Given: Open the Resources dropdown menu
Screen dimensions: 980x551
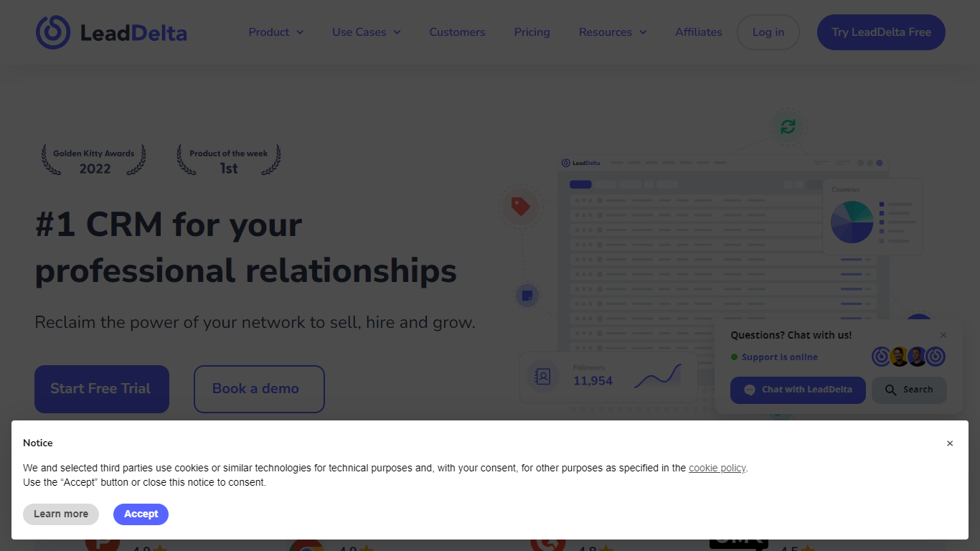Looking at the screenshot, I should click(x=612, y=32).
